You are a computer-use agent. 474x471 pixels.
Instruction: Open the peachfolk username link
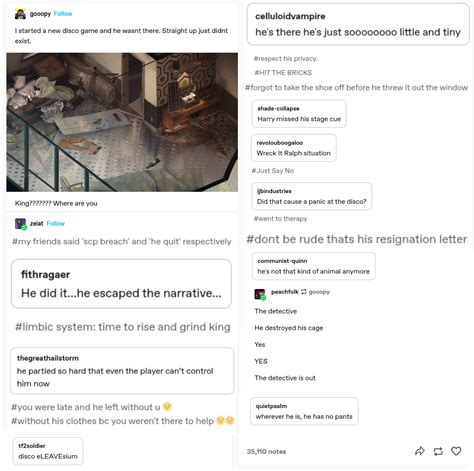[285, 292]
